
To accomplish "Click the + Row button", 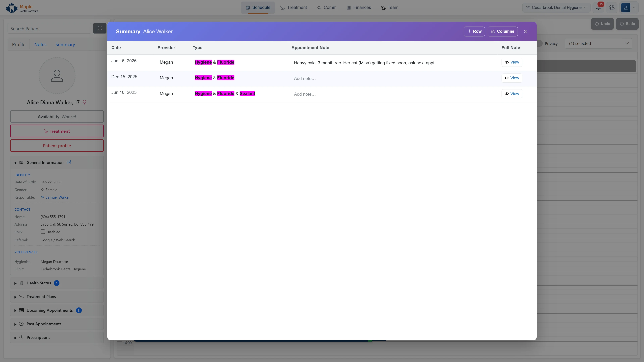I will click(474, 32).
